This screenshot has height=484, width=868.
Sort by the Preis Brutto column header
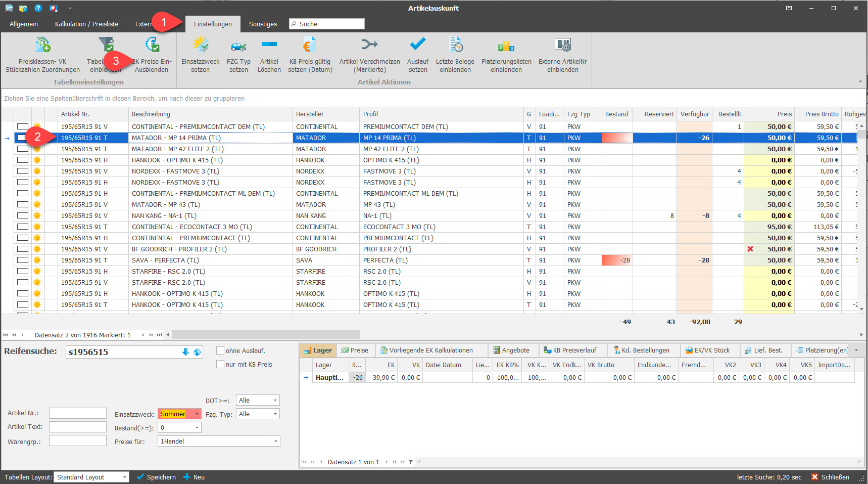coord(818,114)
